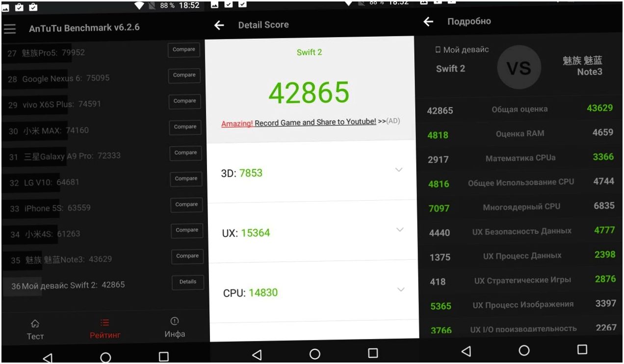Select the Математика CPUa row label
624x364 pixels.
coord(520,158)
